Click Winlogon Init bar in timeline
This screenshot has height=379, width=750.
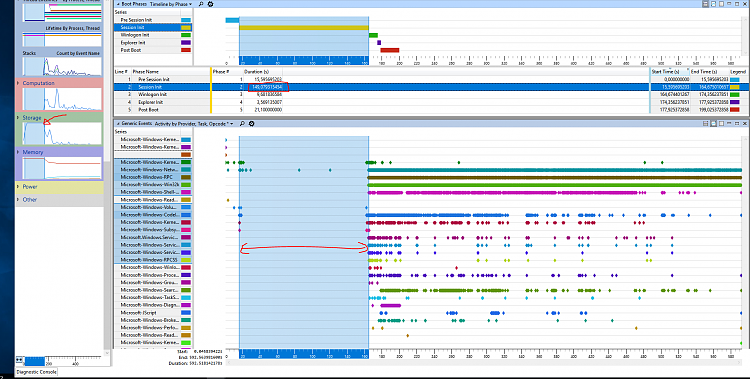374,35
